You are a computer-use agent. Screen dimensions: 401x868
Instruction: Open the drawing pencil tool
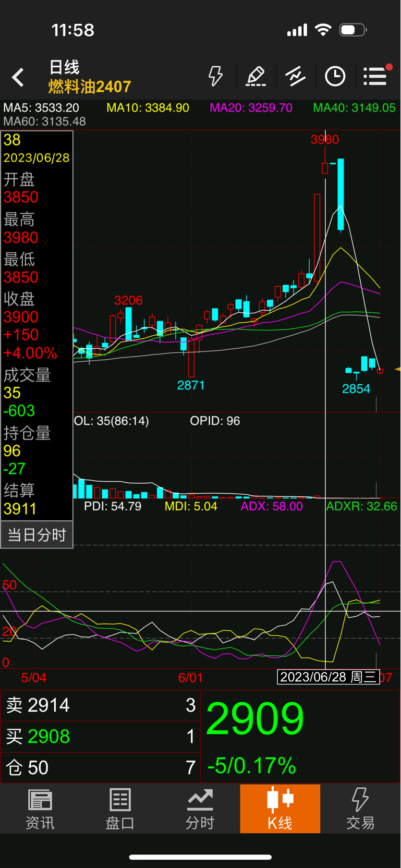point(256,76)
